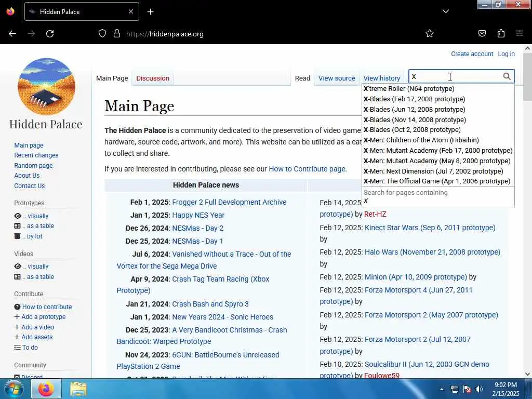Choose X-Men: Next Dimension suggestion
Screen dimensions: 532x399
pyautogui.click(x=438, y=171)
